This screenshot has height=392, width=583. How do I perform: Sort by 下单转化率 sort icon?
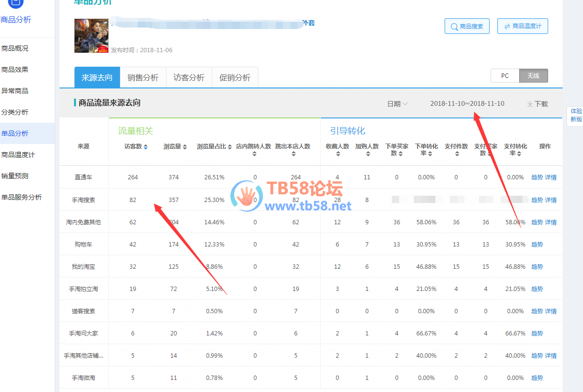(x=430, y=154)
